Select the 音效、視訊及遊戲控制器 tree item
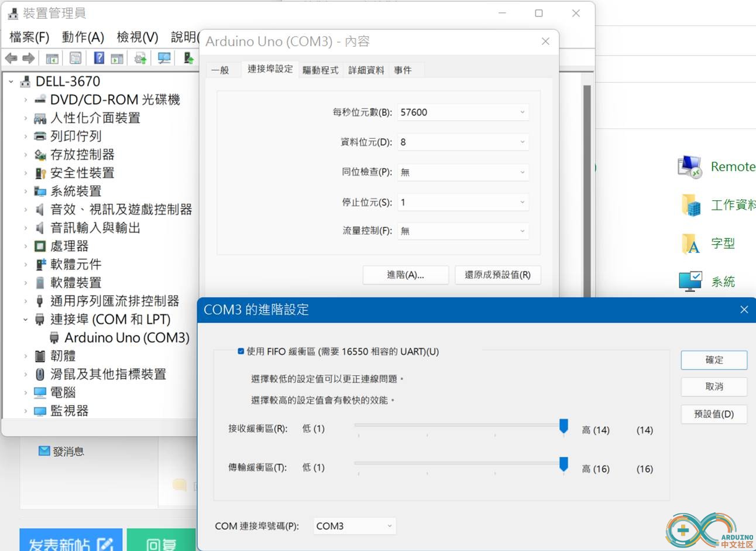 [x=121, y=210]
